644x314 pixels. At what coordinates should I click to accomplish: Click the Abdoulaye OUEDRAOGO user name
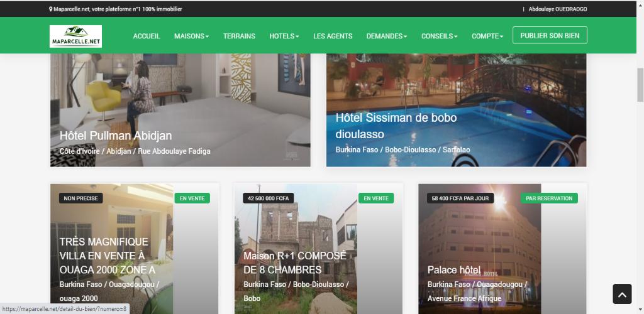[558, 9]
